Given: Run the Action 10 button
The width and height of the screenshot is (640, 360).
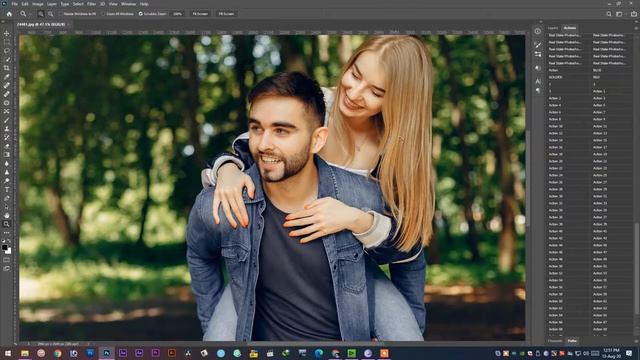Looking at the screenshot, I should (568, 126).
